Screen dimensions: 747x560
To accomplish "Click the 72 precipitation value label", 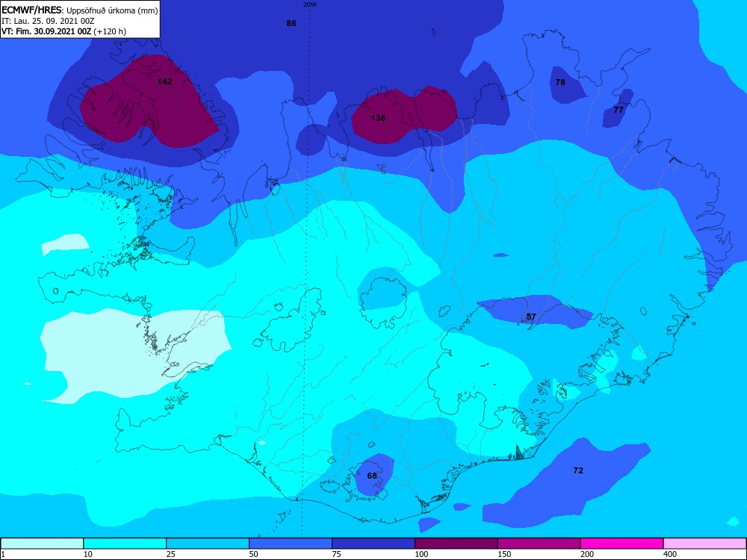I will click(x=578, y=470).
